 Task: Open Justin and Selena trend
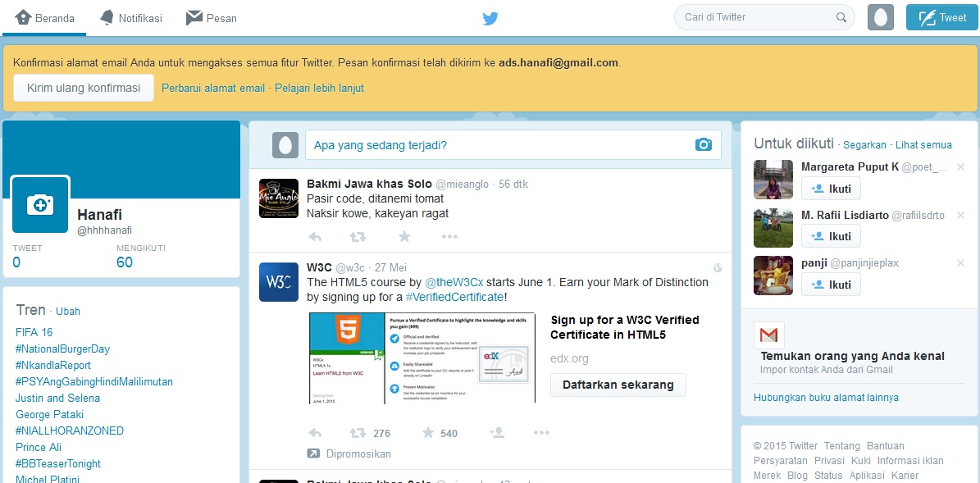point(57,398)
